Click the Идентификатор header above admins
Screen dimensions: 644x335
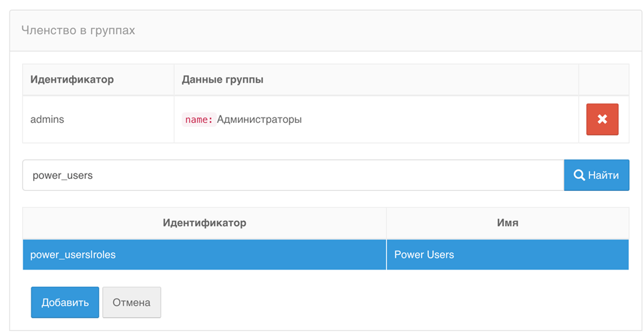tap(72, 79)
